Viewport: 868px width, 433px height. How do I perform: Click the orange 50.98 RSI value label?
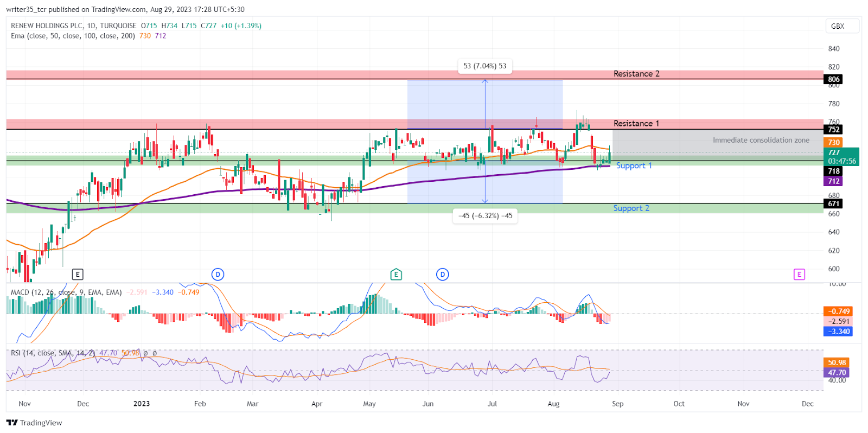[837, 362]
